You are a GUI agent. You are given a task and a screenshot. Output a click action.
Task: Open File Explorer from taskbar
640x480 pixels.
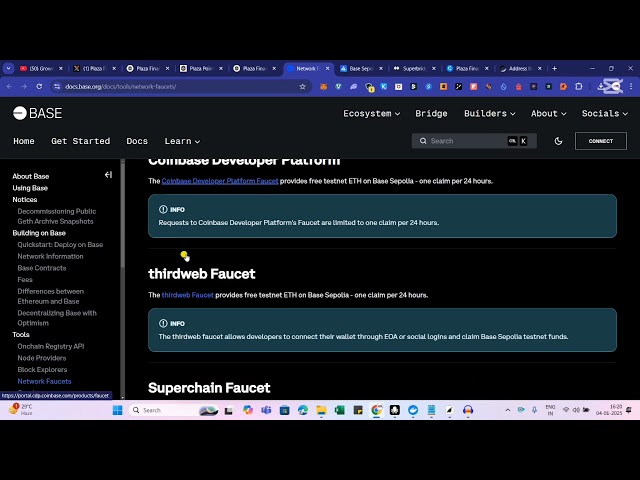click(x=321, y=410)
